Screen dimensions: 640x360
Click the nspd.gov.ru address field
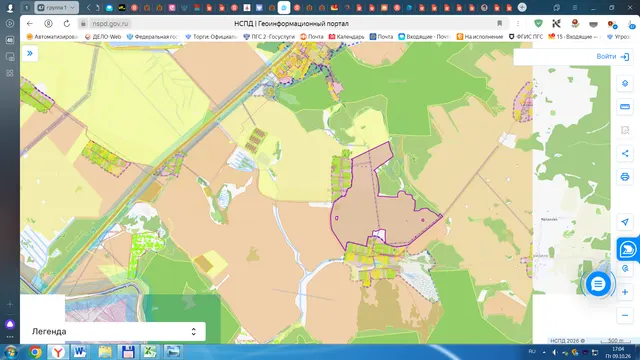(110, 24)
